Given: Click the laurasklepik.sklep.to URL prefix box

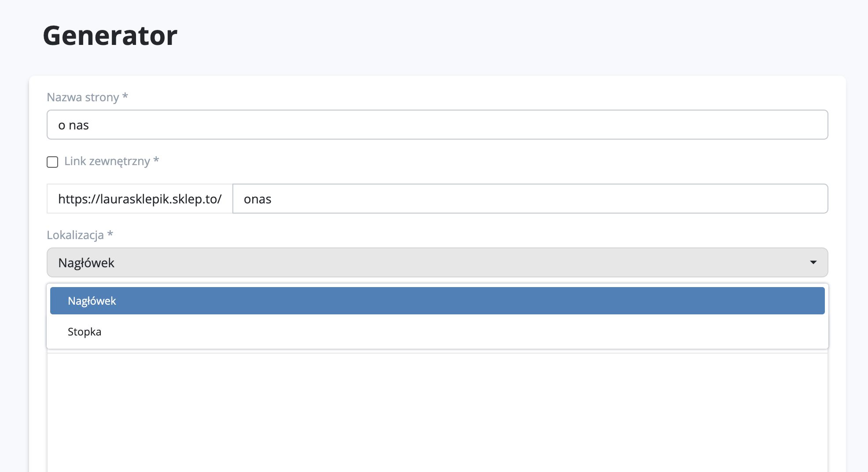Looking at the screenshot, I should 140,199.
